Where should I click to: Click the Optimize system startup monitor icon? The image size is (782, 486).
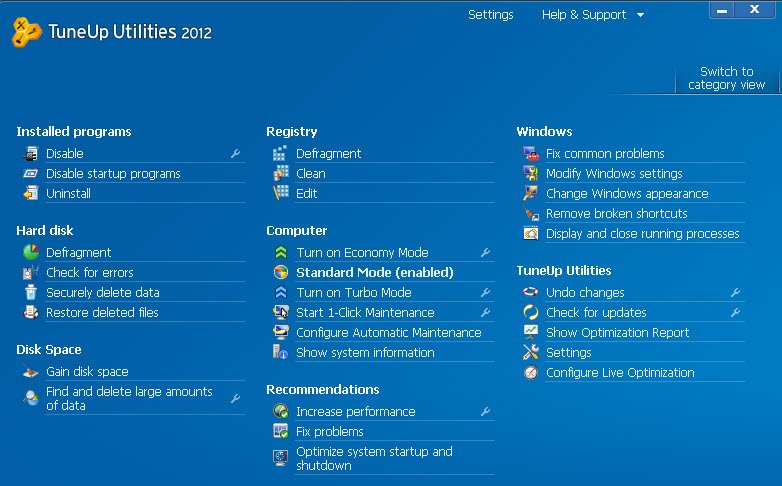(x=280, y=457)
